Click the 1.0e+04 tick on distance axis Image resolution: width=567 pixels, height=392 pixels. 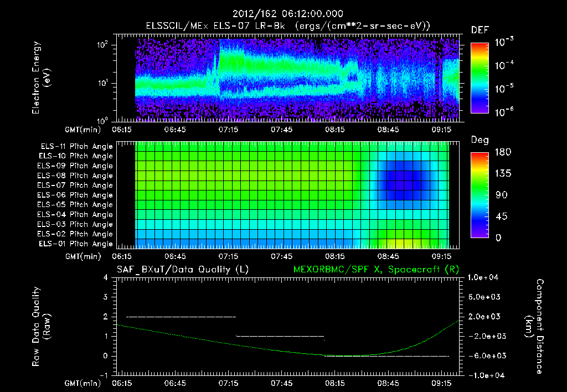(483, 277)
